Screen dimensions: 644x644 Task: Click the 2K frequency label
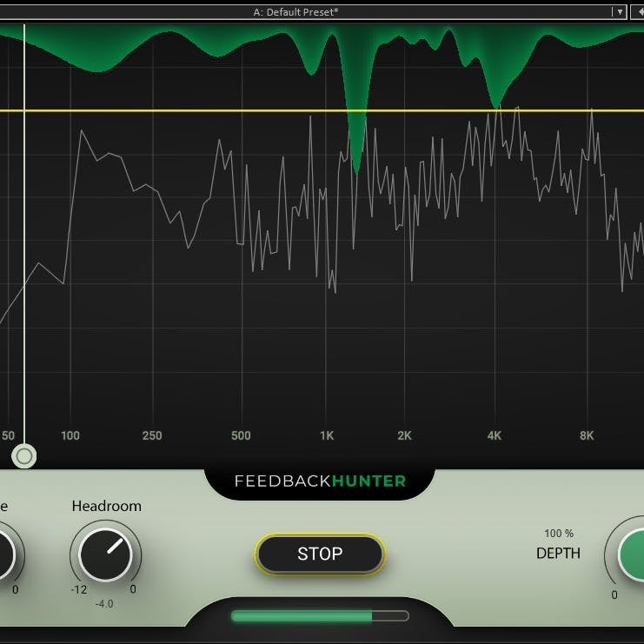pyautogui.click(x=404, y=435)
